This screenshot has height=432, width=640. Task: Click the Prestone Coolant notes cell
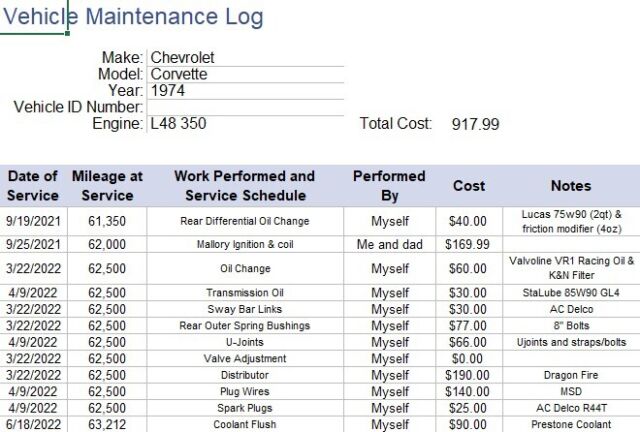click(570, 424)
